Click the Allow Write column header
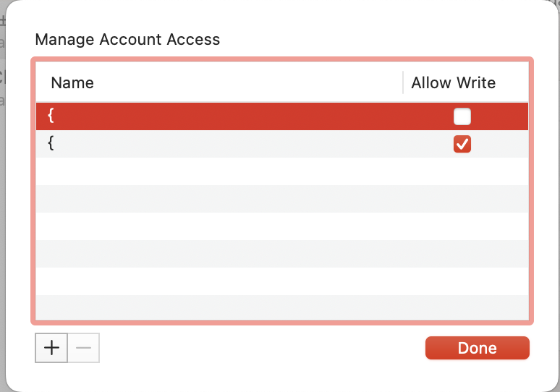This screenshot has height=392, width=560. (x=453, y=82)
